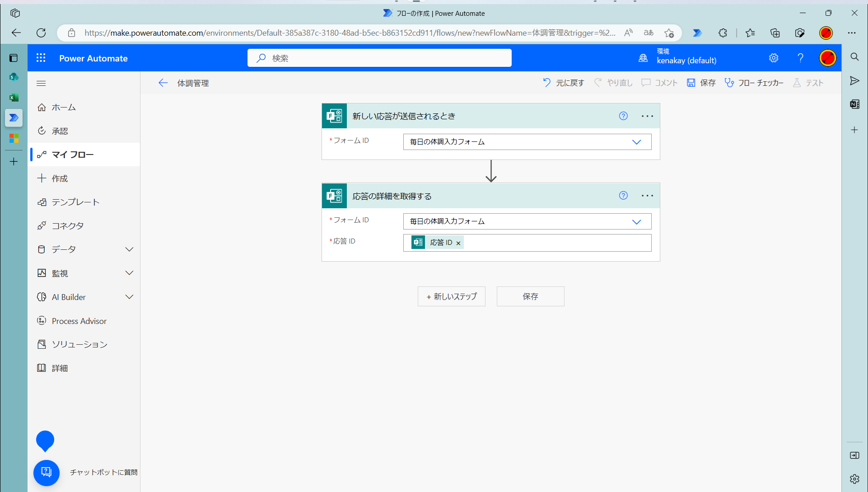Open the app launcher waffle icon
The image size is (868, 492).
coord(41,58)
